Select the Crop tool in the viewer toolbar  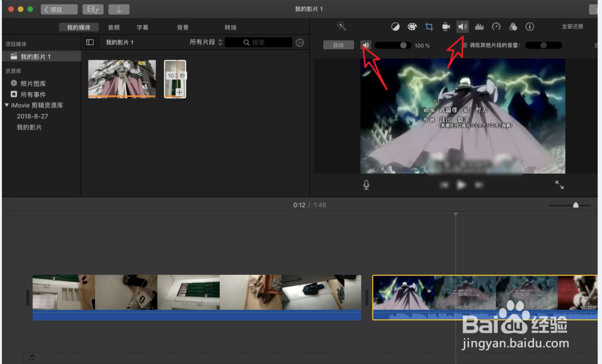coord(429,26)
